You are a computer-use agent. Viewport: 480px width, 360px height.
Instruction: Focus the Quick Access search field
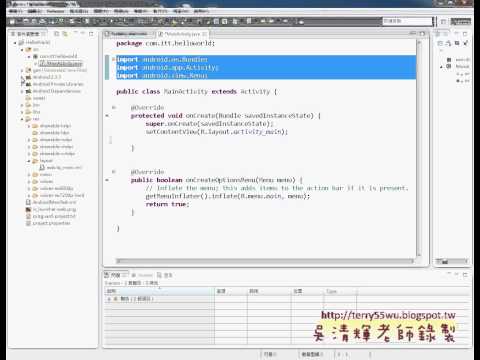pyautogui.click(x=407, y=21)
